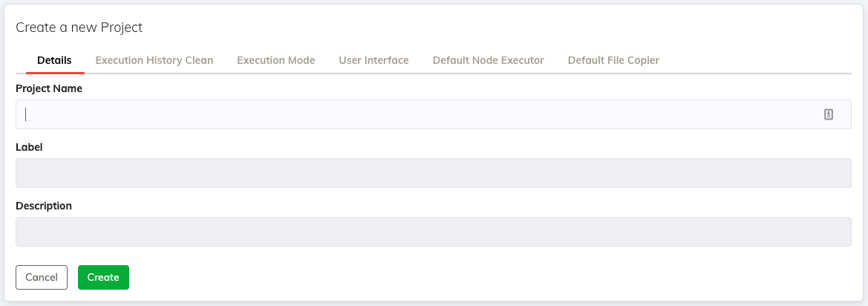Viewport: 868px width, 306px height.
Task: Click the autofill contact icon in Project Name
Action: click(828, 114)
